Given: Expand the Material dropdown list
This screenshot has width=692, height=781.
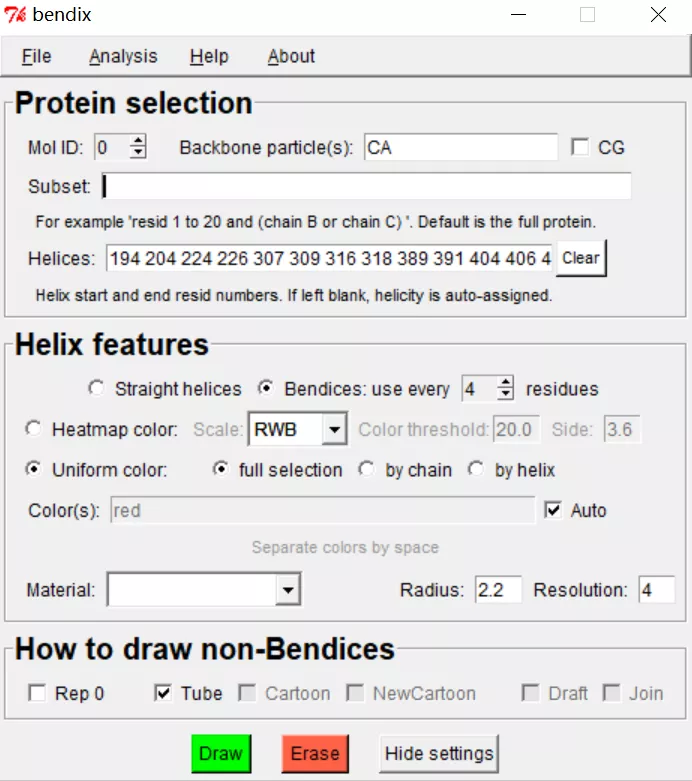Looking at the screenshot, I should click(x=288, y=591).
